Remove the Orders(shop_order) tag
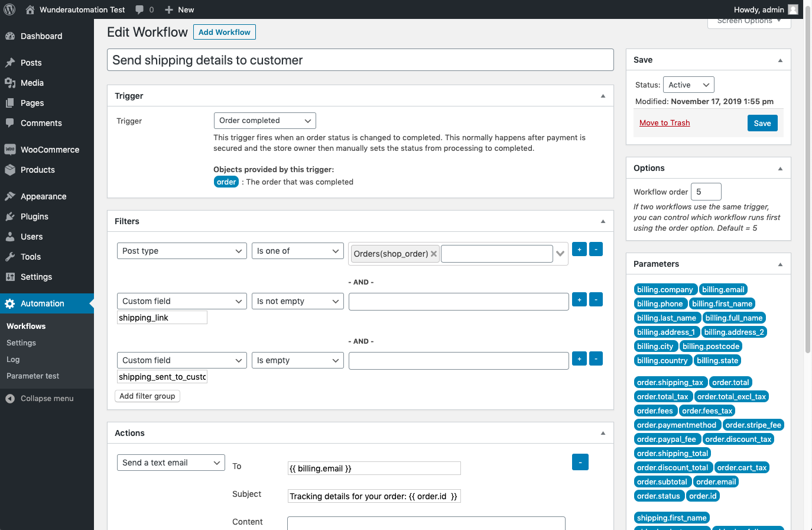This screenshot has height=530, width=812. (434, 254)
